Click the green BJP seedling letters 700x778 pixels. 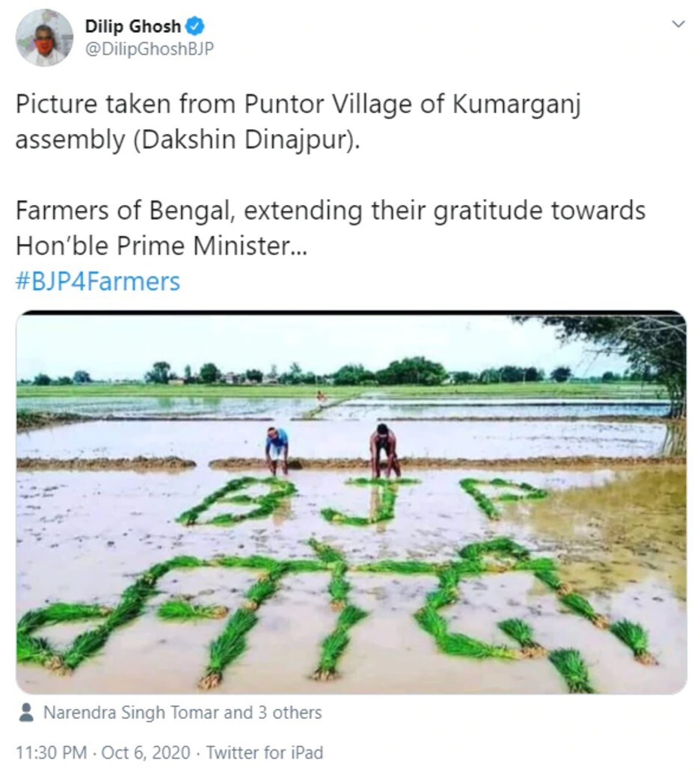pyautogui.click(x=362, y=501)
